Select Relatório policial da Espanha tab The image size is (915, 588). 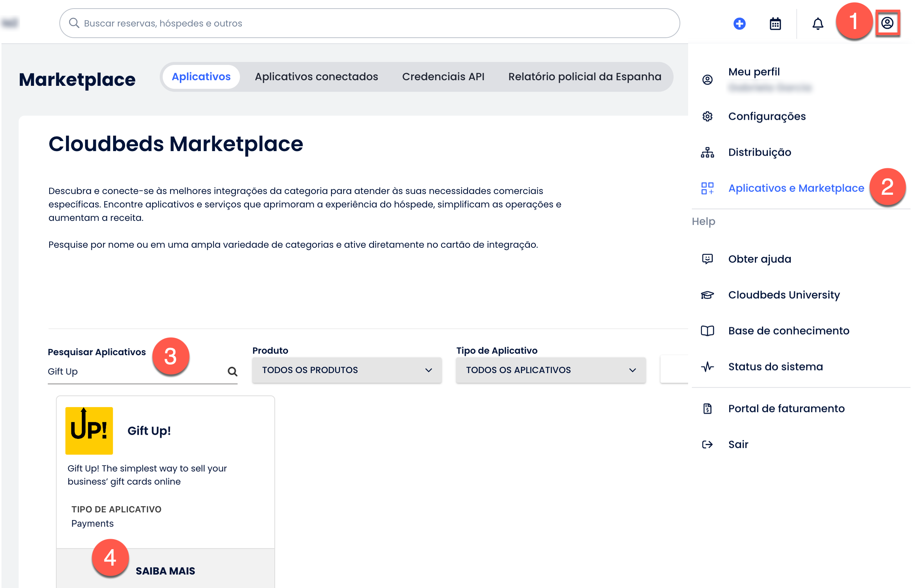point(584,77)
